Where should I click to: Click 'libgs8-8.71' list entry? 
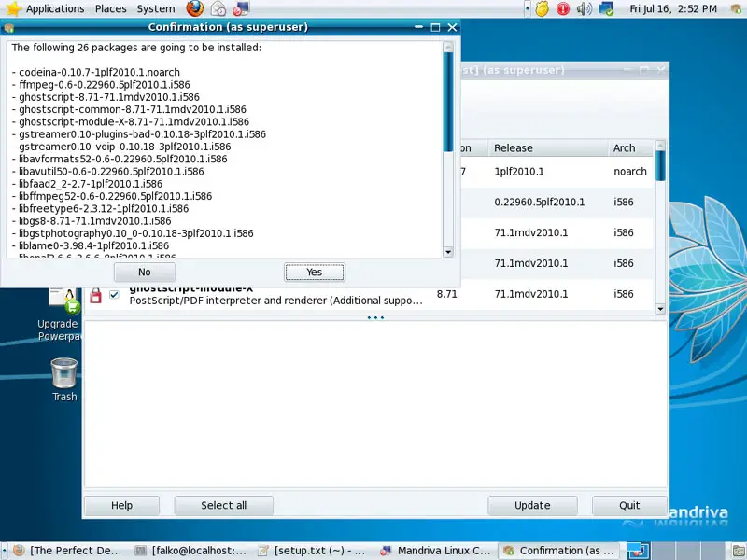coord(92,221)
